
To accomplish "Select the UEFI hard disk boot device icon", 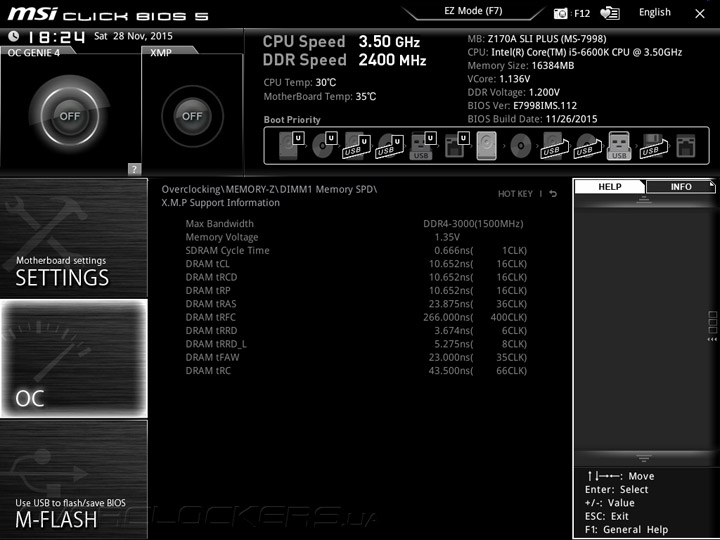I will [x=292, y=146].
